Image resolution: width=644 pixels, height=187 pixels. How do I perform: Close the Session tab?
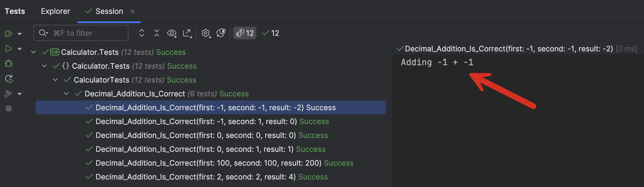132,12
